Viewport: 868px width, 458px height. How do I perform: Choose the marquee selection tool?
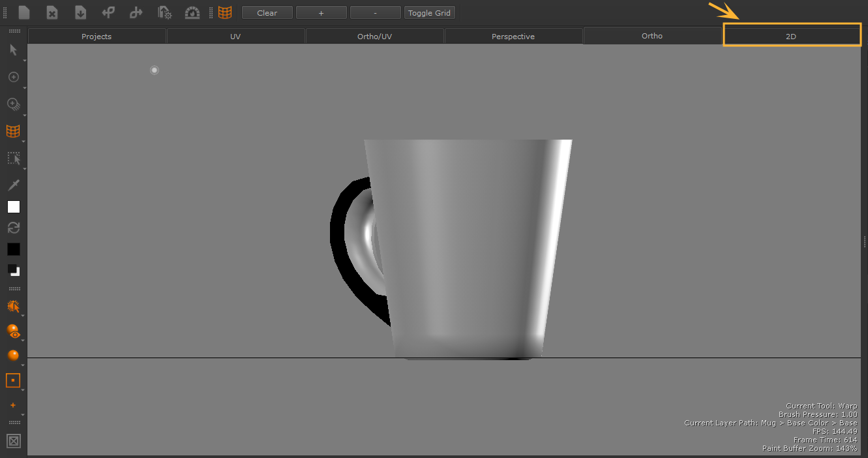point(13,159)
